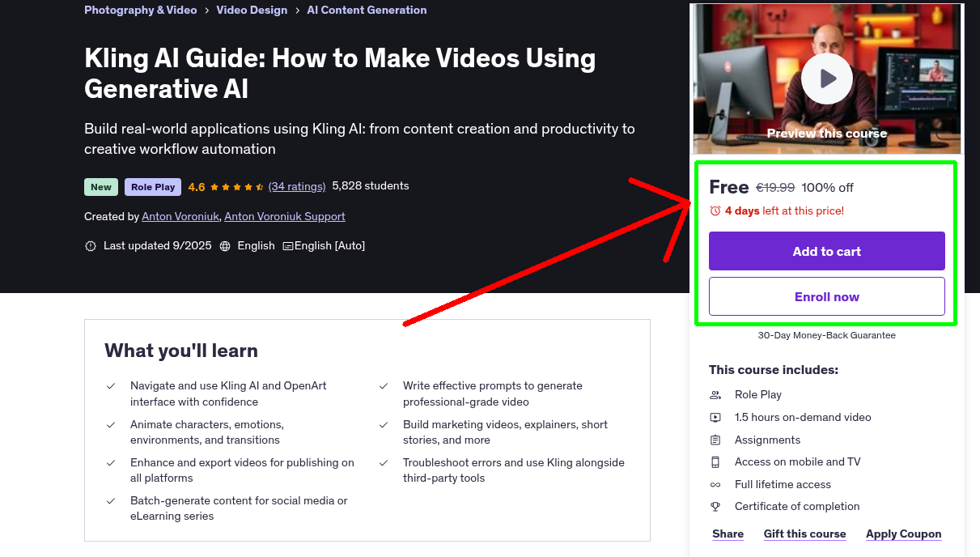Click the trophy certificate icon

coord(715,507)
